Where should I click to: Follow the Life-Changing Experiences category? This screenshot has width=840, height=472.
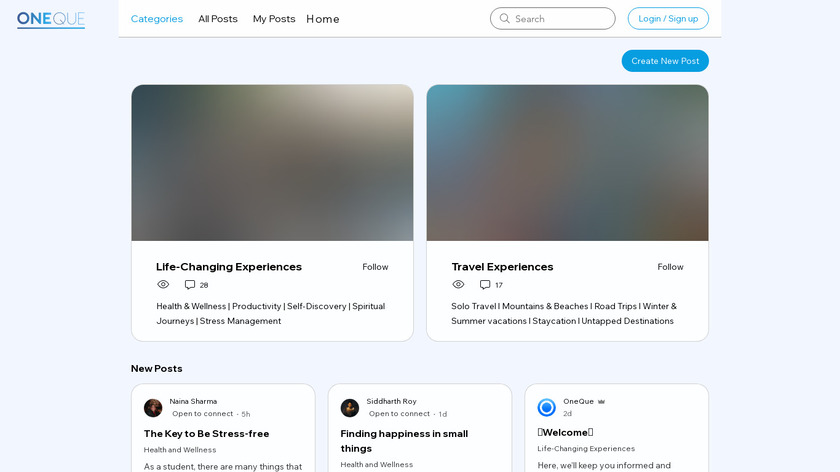(375, 267)
